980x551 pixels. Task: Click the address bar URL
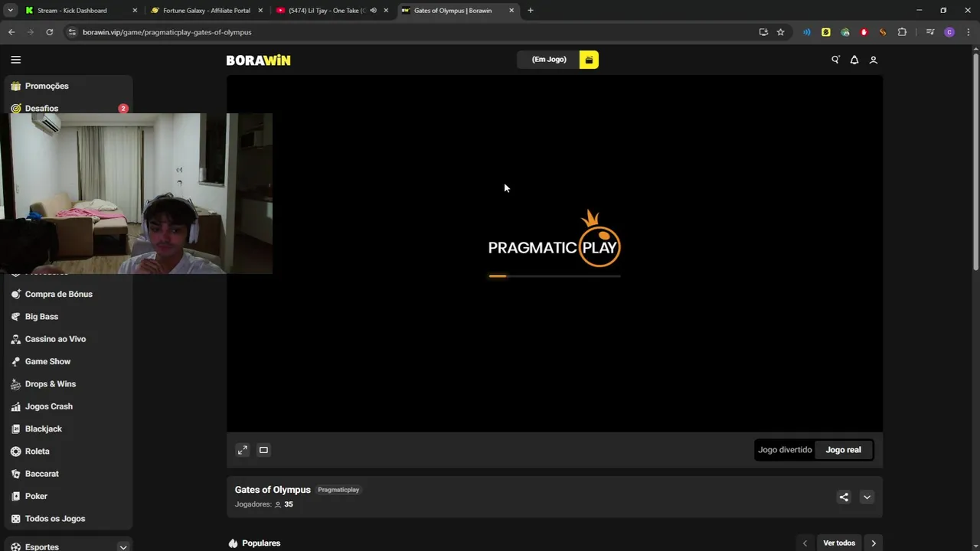coord(167,32)
